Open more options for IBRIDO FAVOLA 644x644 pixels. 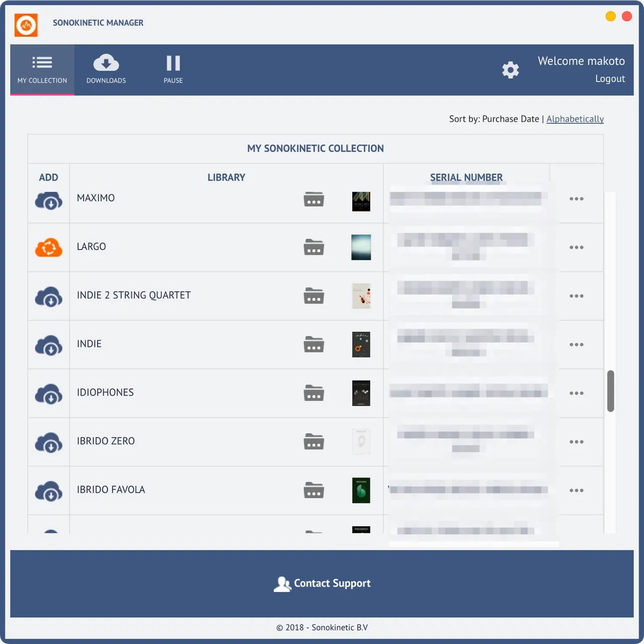(576, 491)
